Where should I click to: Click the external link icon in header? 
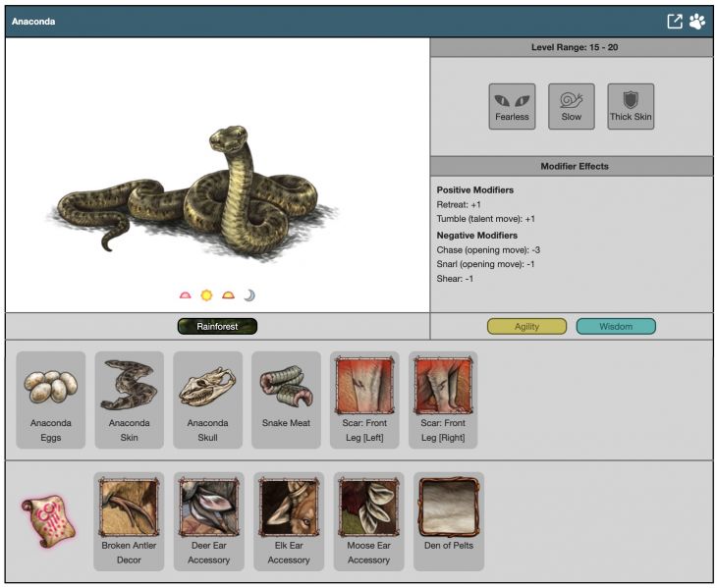pyautogui.click(x=675, y=22)
